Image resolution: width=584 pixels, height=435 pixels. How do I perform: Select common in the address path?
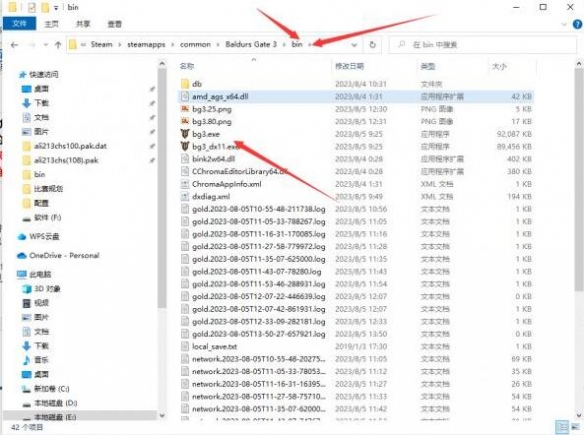coord(195,44)
